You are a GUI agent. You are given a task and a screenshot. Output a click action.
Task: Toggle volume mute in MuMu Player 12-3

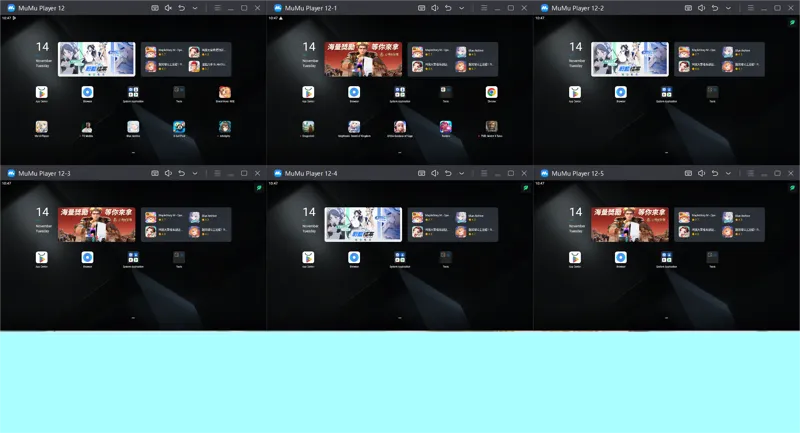tap(168, 173)
